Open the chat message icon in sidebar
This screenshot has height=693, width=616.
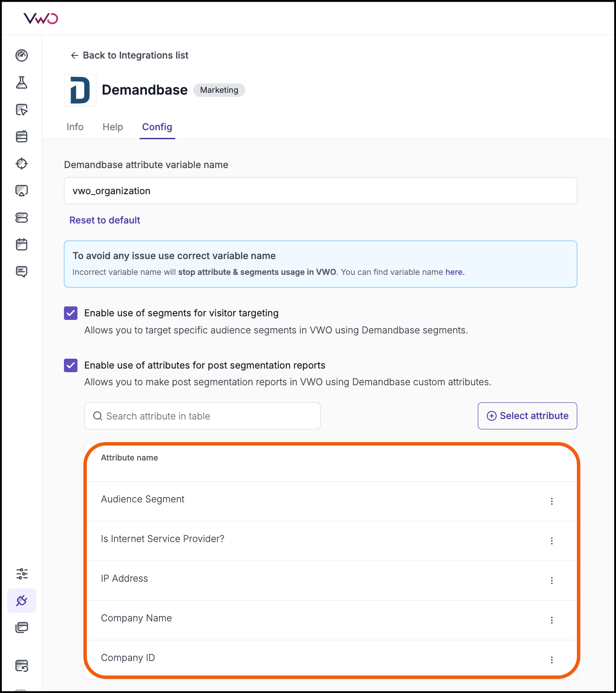point(22,272)
